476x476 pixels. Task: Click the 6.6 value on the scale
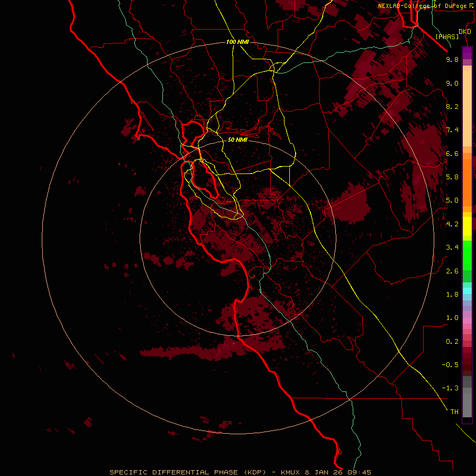[x=452, y=153]
